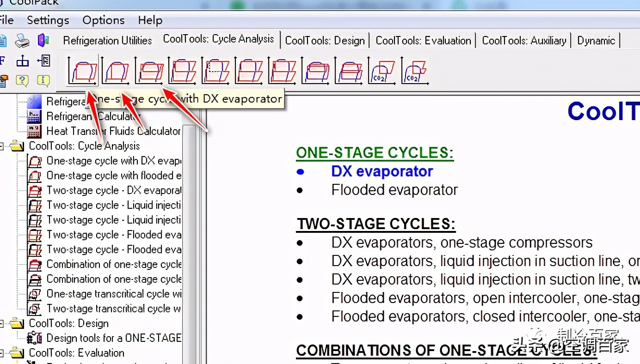Screen dimensions: 640x364
Task: Switch to the Refrigeration Utilities tab
Action: click(107, 41)
